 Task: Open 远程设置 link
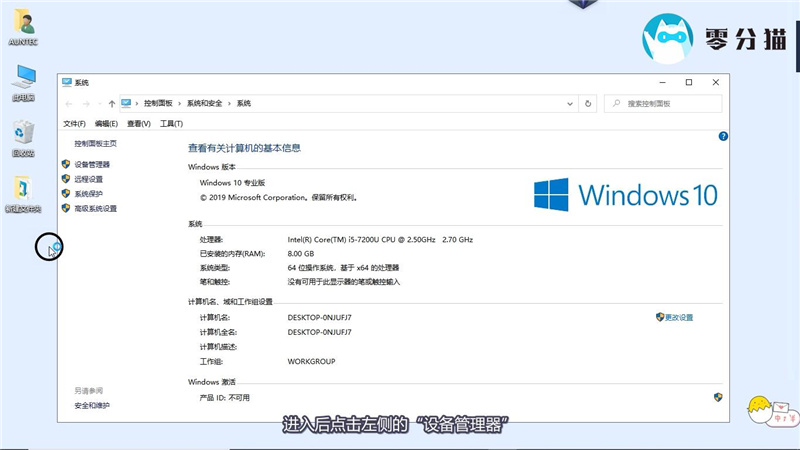click(x=89, y=179)
